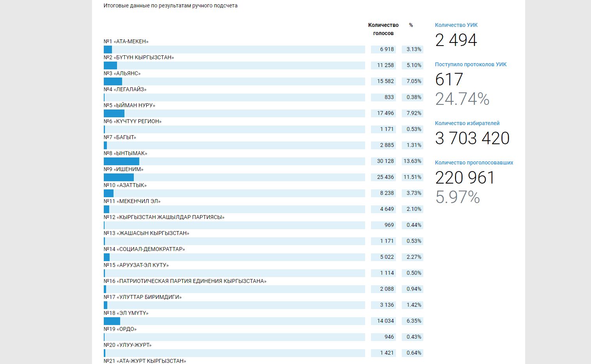This screenshot has height=364, width=591.
Task: Click the «Поступило протоколов УИК» heading
Action: click(x=470, y=64)
